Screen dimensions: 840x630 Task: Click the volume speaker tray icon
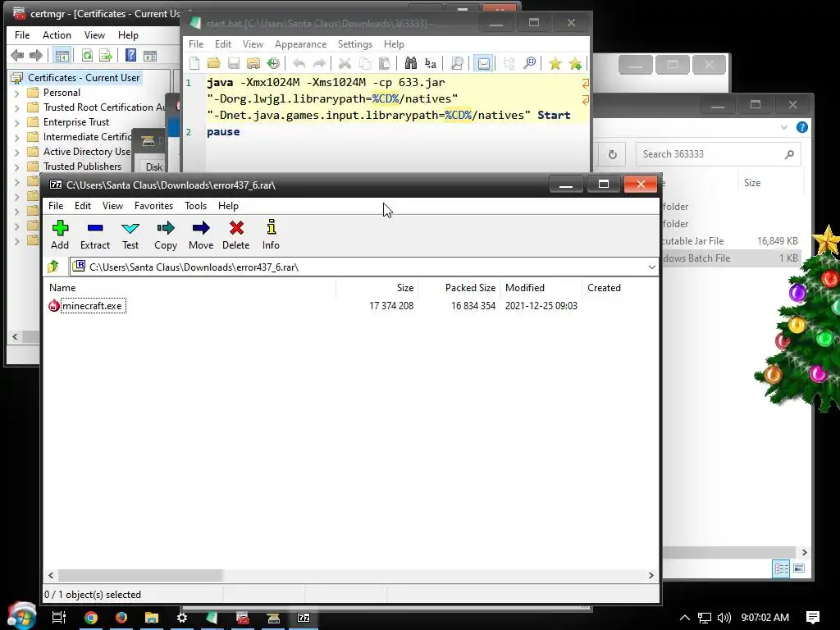click(724, 618)
